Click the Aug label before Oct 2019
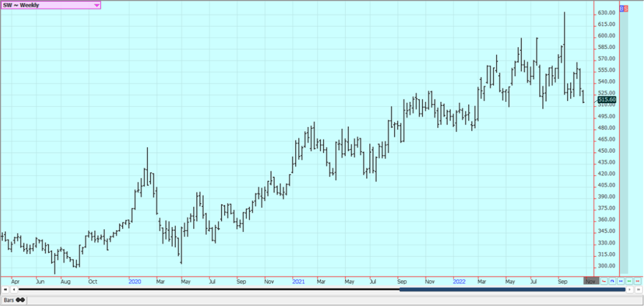Screen dimensions: 644x306 click(x=65, y=281)
